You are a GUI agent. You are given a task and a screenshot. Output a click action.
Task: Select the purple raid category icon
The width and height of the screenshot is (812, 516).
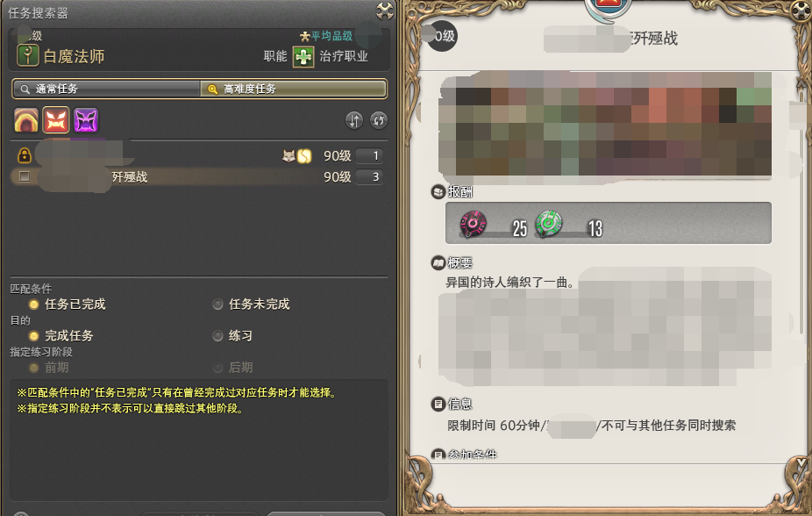pos(85,120)
